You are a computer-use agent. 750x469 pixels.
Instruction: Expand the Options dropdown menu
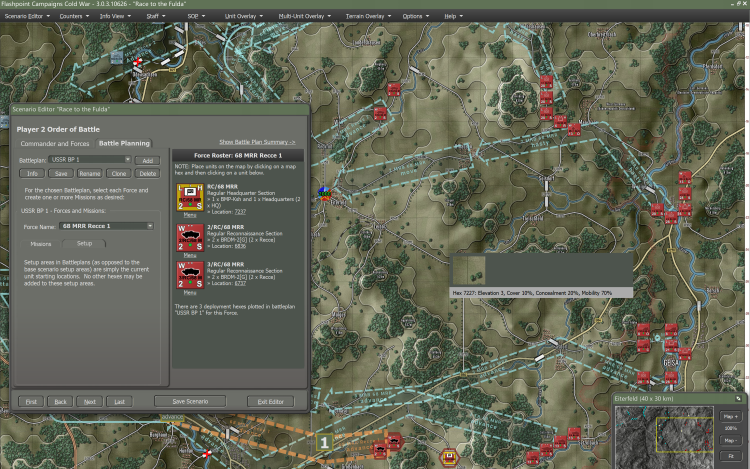tap(416, 16)
